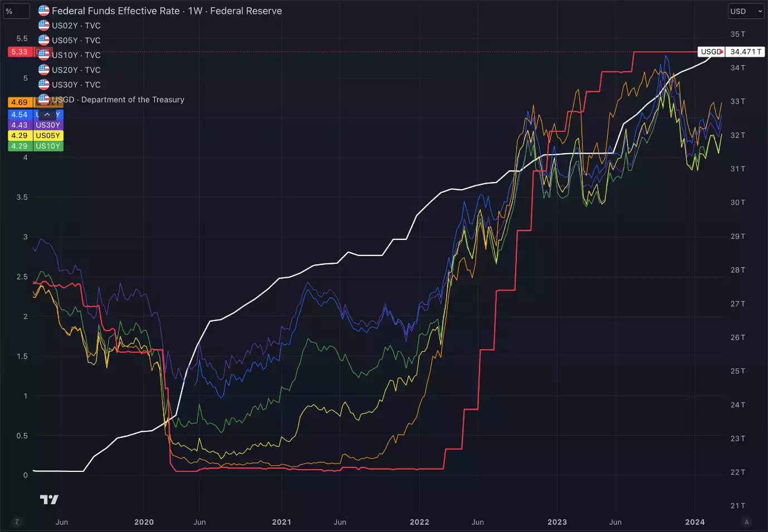Image resolution: width=768 pixels, height=532 pixels.
Task: Click the green US10Y price label
Action: [48, 146]
